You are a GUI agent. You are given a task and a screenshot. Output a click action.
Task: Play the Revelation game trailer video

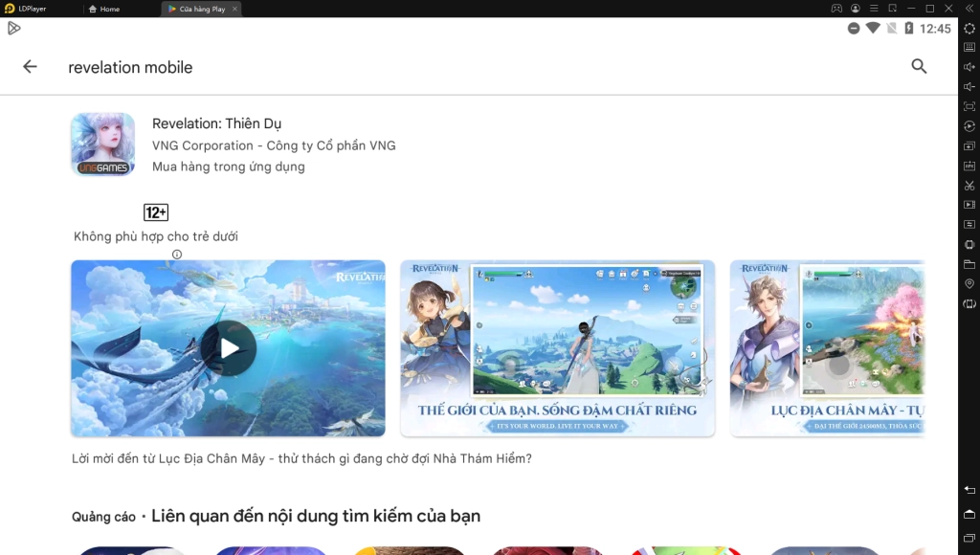[228, 347]
